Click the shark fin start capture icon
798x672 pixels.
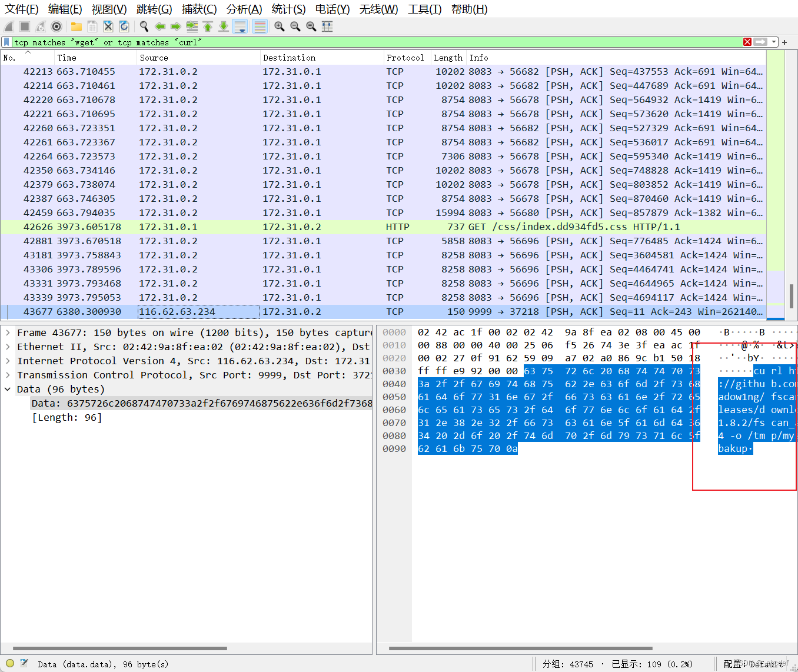[9, 26]
